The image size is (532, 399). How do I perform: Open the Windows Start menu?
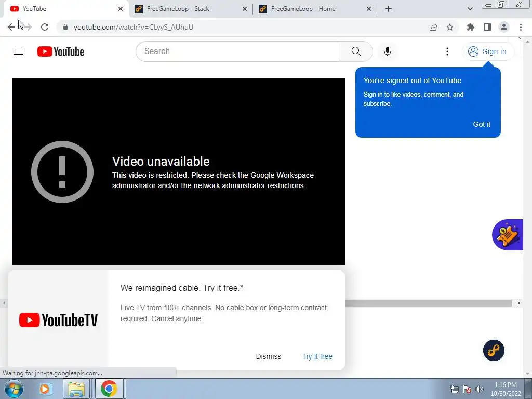14,389
